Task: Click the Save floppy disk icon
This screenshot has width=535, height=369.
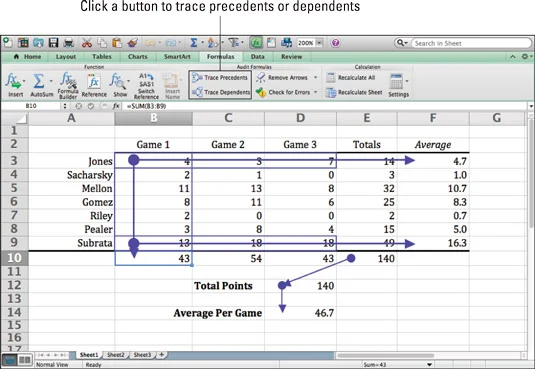Action: coord(53,43)
